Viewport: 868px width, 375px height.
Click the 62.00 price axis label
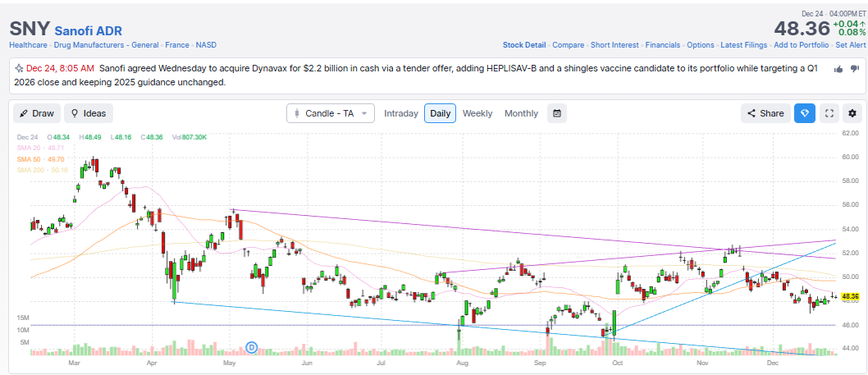click(x=850, y=133)
